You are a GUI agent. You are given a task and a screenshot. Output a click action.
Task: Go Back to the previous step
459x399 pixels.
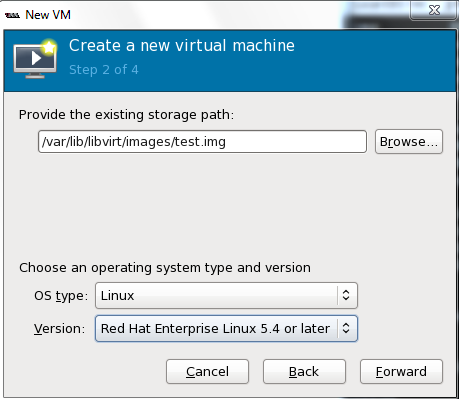(x=304, y=371)
